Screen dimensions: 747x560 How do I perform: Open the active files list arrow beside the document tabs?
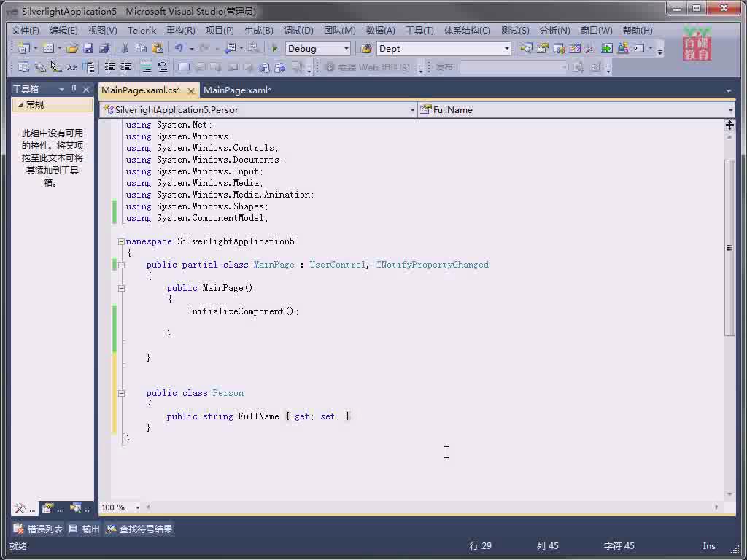pyautogui.click(x=729, y=90)
